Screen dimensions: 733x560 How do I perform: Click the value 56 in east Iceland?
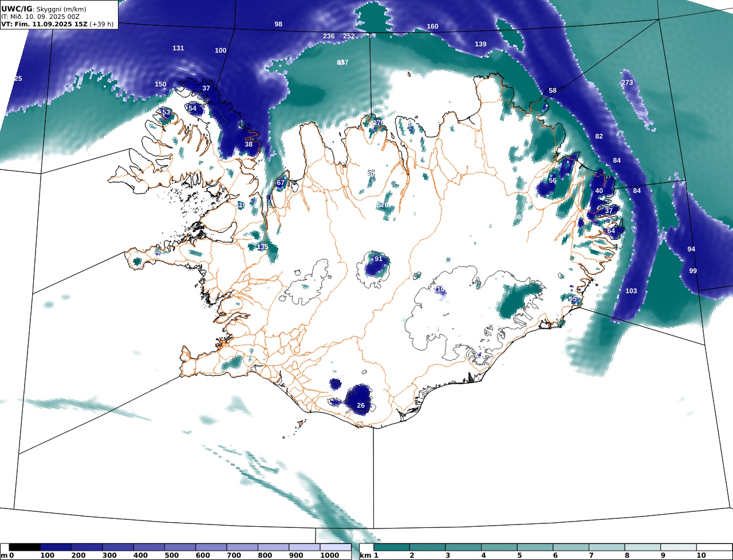click(x=553, y=180)
